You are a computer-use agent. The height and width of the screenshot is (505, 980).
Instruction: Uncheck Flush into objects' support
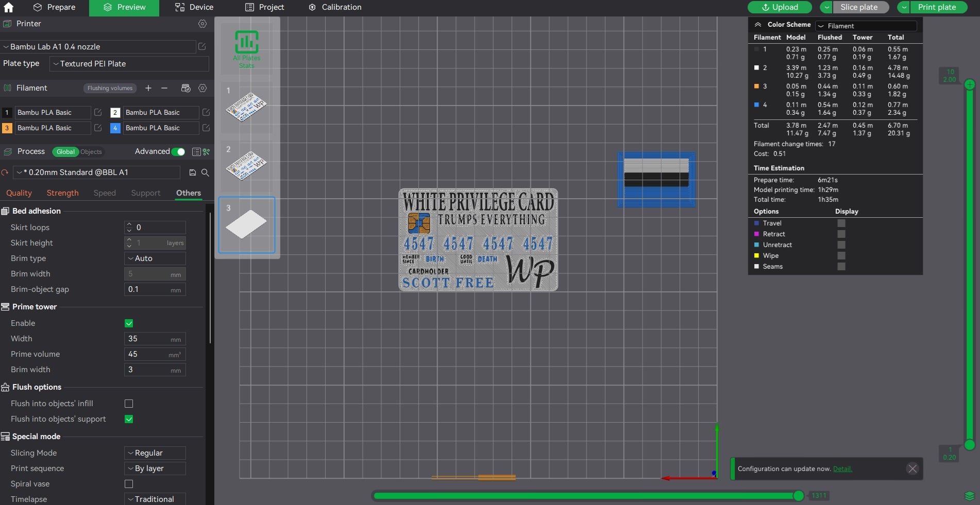point(129,419)
